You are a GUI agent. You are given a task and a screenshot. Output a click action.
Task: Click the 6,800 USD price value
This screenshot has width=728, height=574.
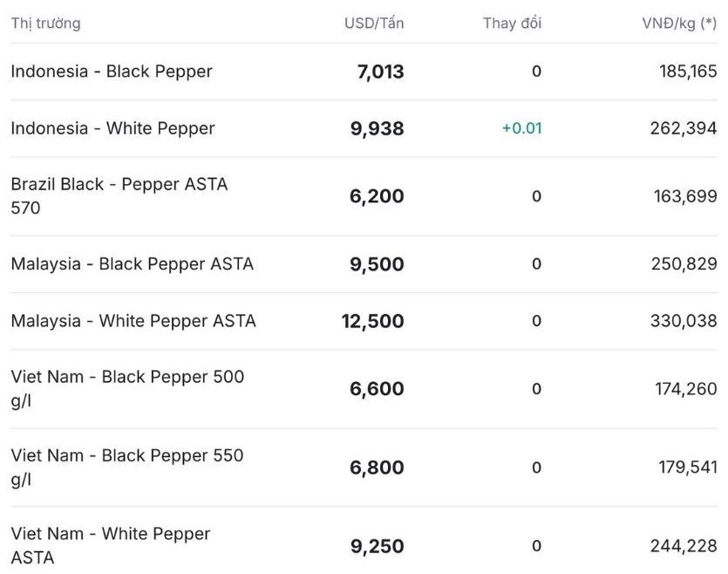point(377,468)
